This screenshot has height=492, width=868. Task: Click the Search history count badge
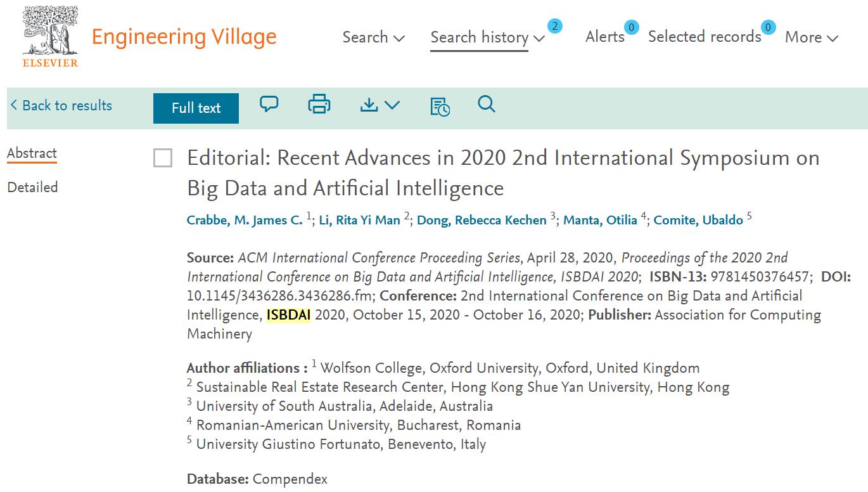pos(554,26)
